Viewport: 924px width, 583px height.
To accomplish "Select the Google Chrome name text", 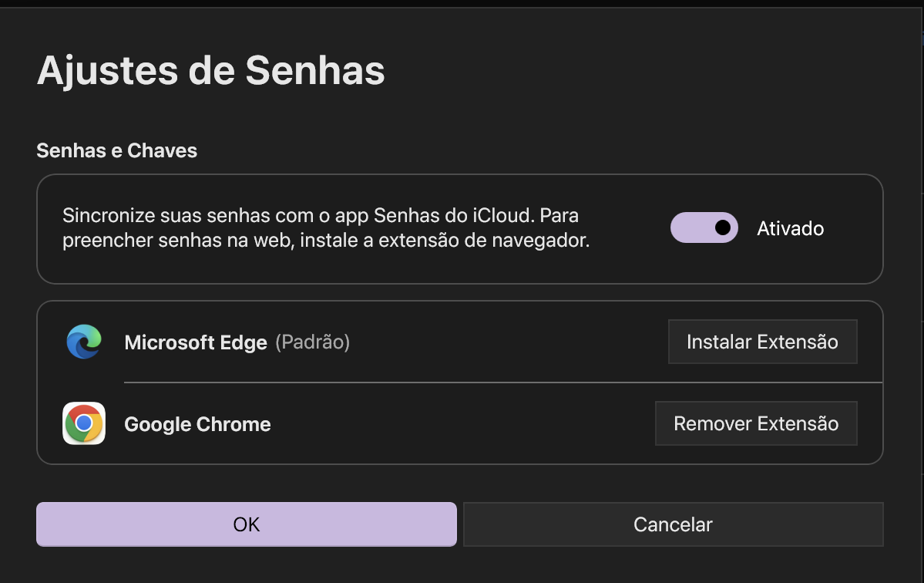I will click(x=197, y=424).
